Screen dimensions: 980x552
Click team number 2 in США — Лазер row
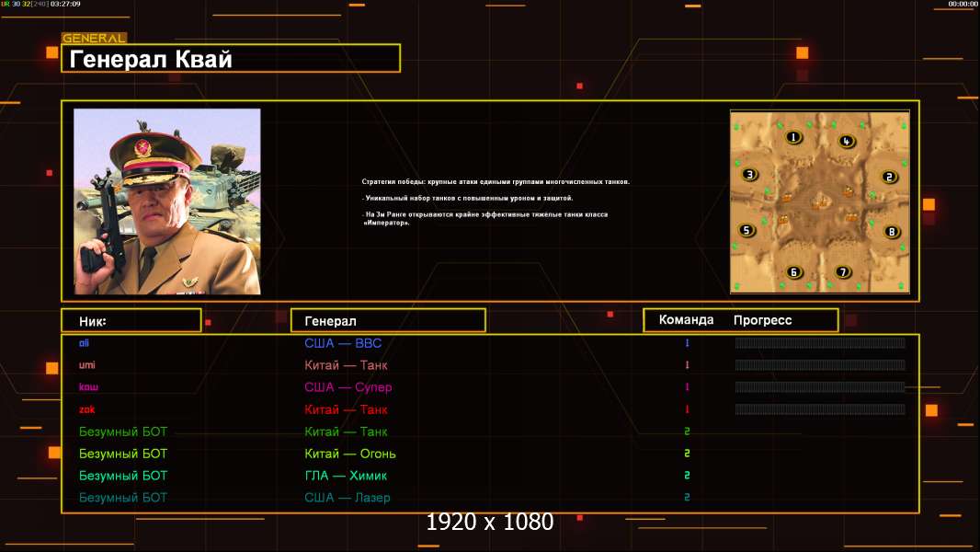687,497
